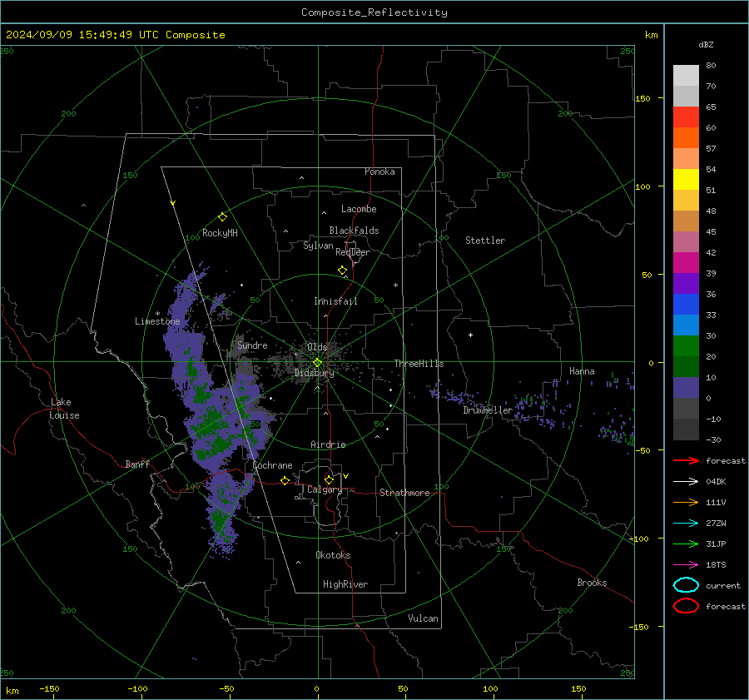749x700 pixels.
Task: Click the Banff label
Action: click(x=137, y=464)
